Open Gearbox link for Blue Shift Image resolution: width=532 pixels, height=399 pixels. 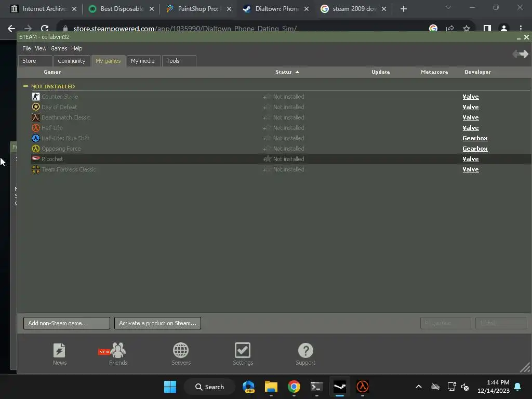pos(475,138)
